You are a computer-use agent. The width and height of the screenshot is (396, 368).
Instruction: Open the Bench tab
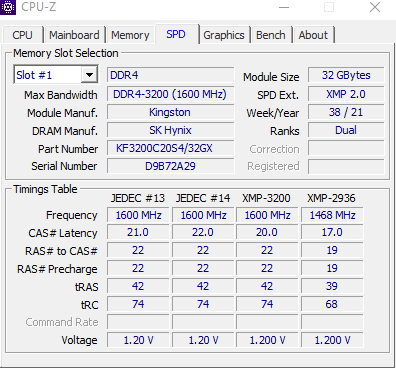pos(271,35)
